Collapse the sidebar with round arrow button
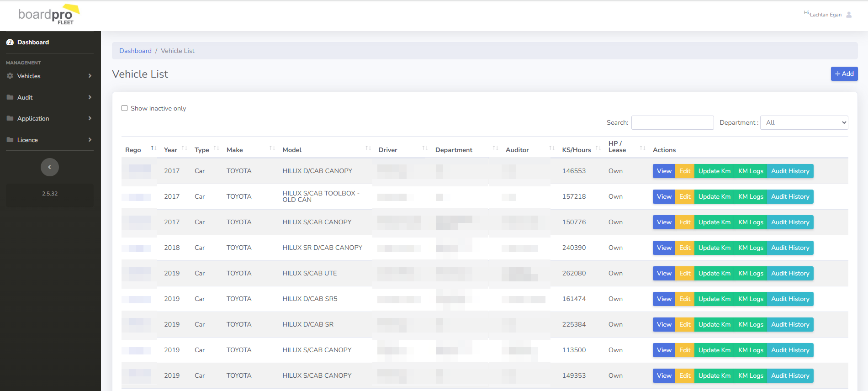 coord(50,167)
